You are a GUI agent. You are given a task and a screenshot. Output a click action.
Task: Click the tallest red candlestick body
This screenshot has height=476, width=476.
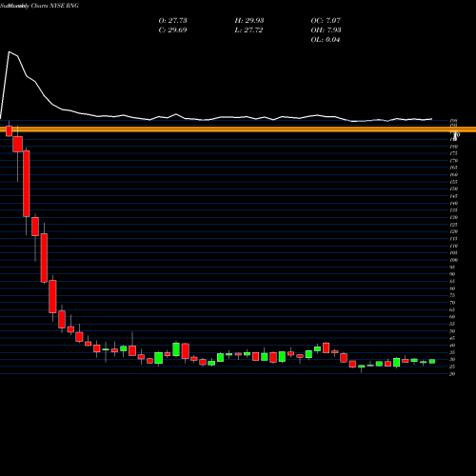click(27, 184)
